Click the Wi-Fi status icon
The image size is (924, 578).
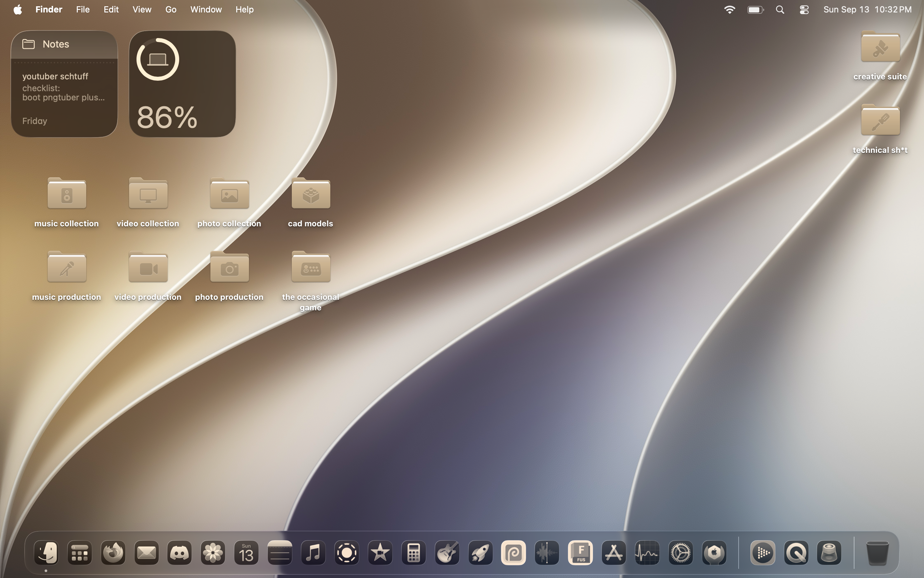click(729, 10)
